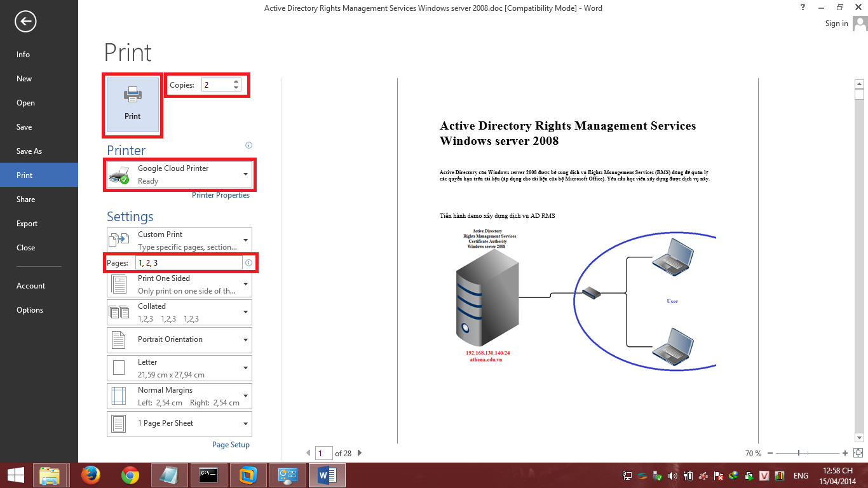The width and height of the screenshot is (868, 488).
Task: Click the back arrow to exit backstage view
Action: pos(25,22)
